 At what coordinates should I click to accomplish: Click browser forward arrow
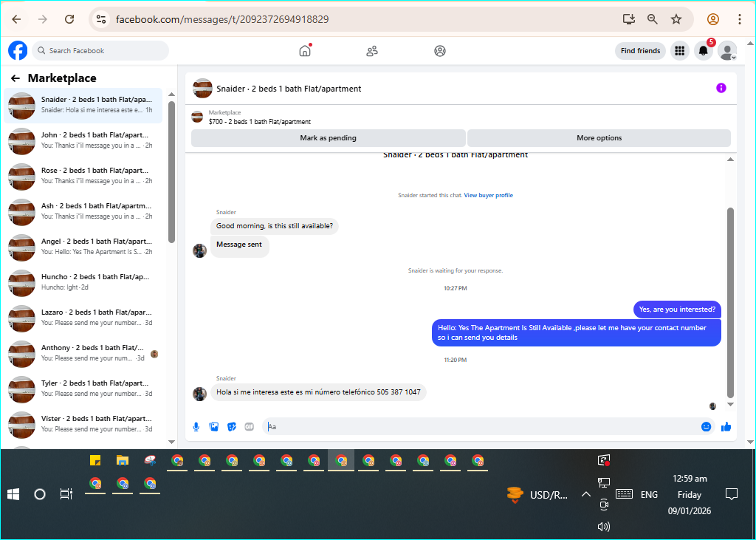(x=43, y=19)
